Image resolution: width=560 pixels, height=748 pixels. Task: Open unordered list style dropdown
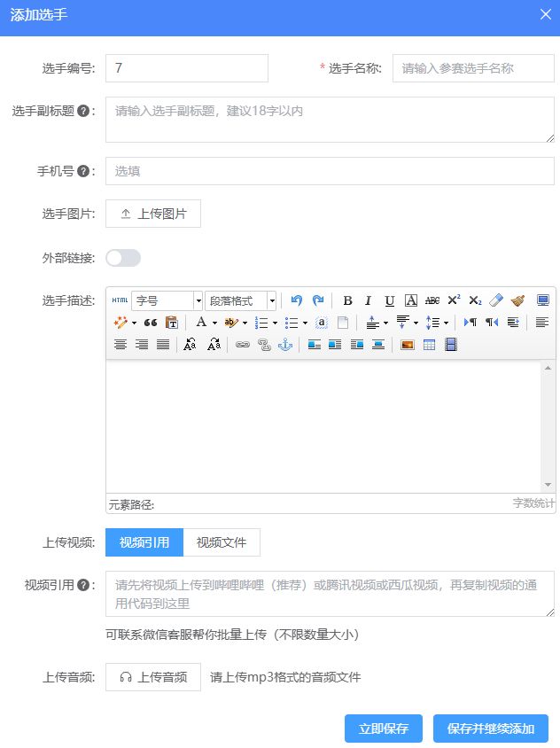tap(305, 323)
